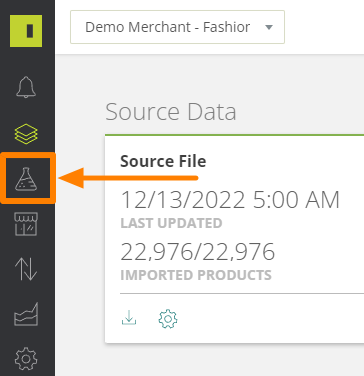This screenshot has width=364, height=376.
Task: Expand the merchant dropdown caret arrow
Action: tap(269, 27)
